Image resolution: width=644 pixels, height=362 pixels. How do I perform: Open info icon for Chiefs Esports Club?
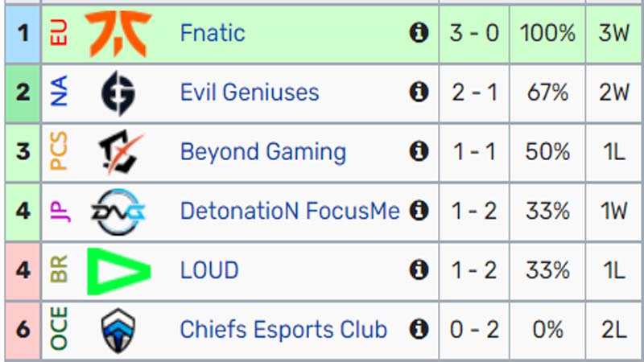(419, 329)
